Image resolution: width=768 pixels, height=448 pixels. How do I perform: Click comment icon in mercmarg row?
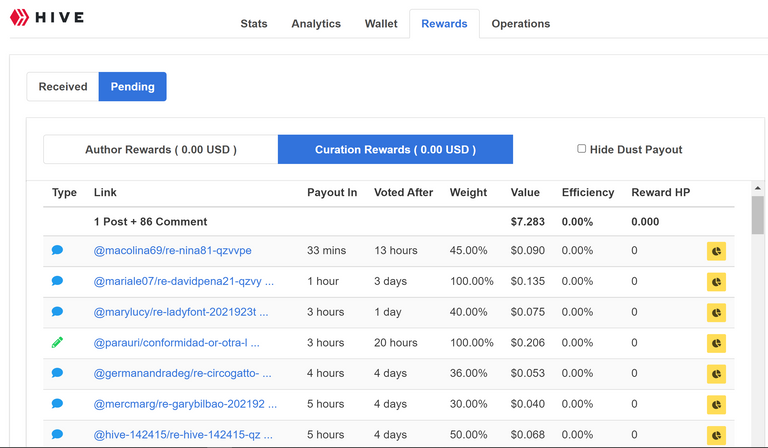pos(57,404)
